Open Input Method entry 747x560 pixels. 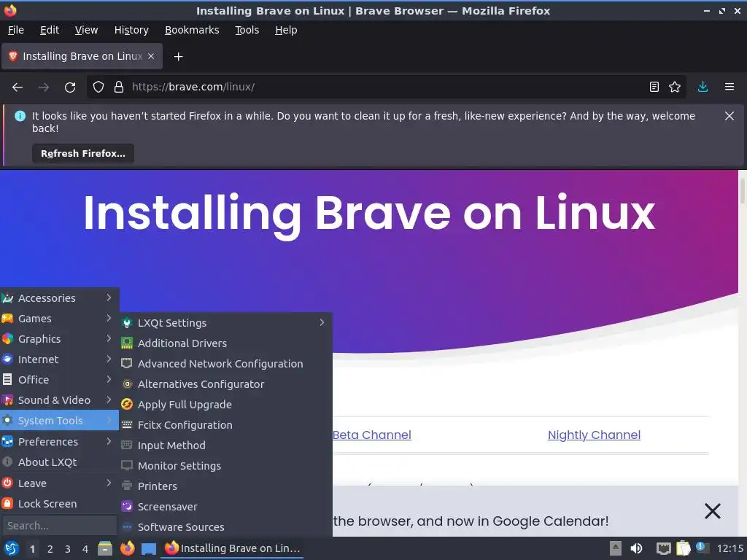point(225,446)
